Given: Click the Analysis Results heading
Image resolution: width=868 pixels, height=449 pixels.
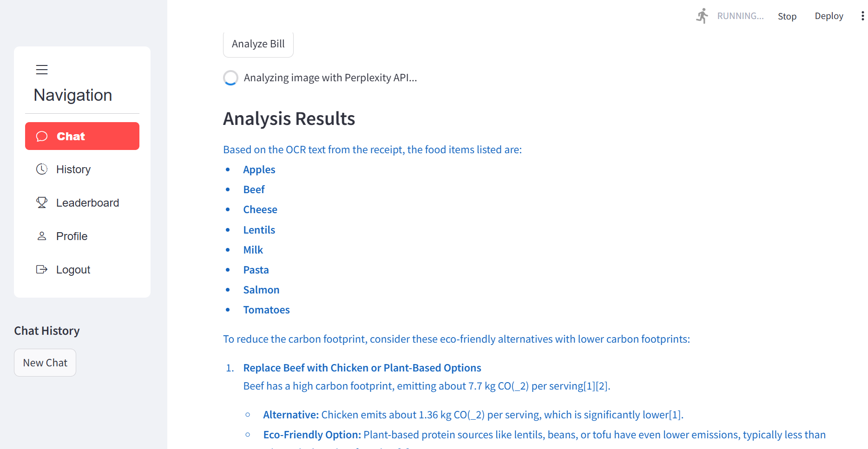Looking at the screenshot, I should pos(289,119).
